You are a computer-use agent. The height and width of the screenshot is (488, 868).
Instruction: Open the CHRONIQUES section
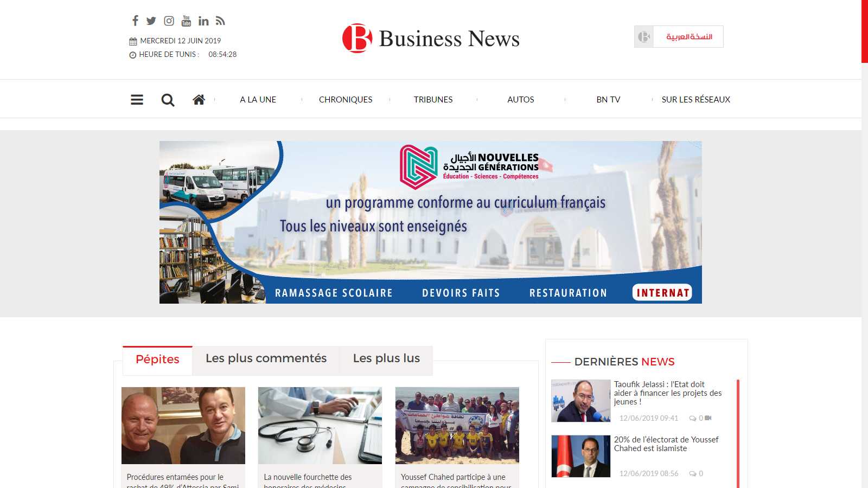coord(346,100)
